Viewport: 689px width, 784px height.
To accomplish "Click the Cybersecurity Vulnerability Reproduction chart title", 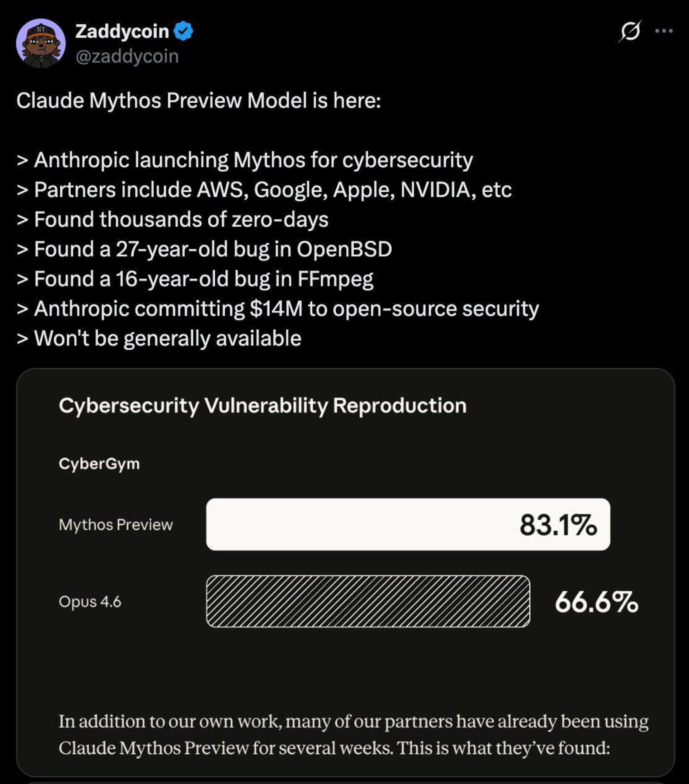I will tap(262, 405).
